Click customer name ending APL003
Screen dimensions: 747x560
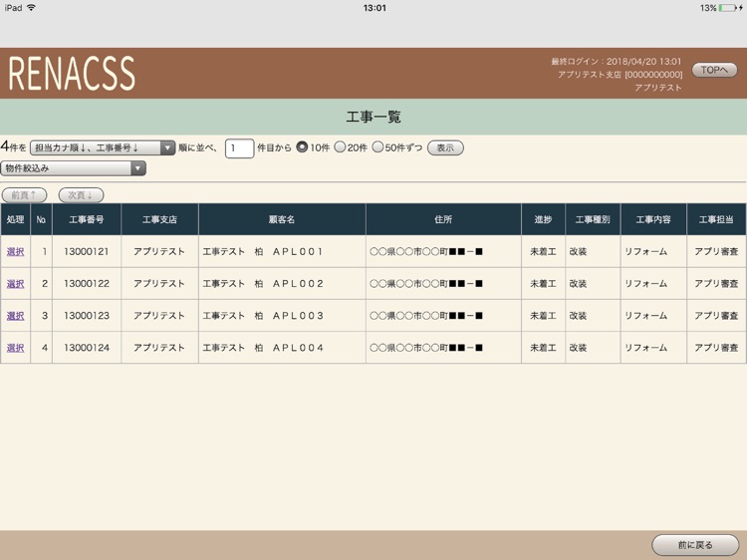[x=263, y=316]
